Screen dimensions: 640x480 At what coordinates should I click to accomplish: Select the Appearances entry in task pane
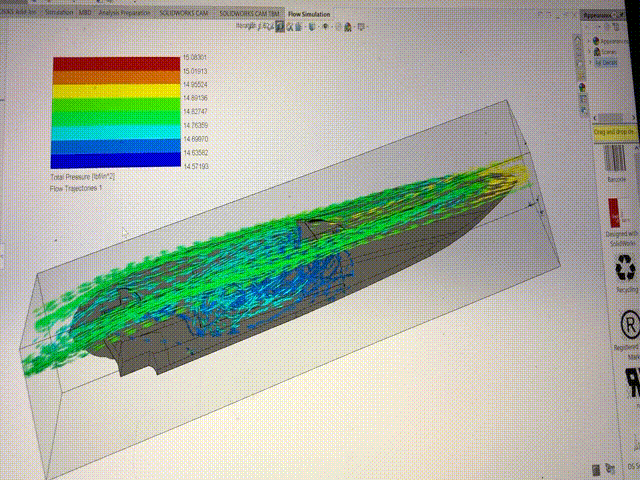[610, 41]
